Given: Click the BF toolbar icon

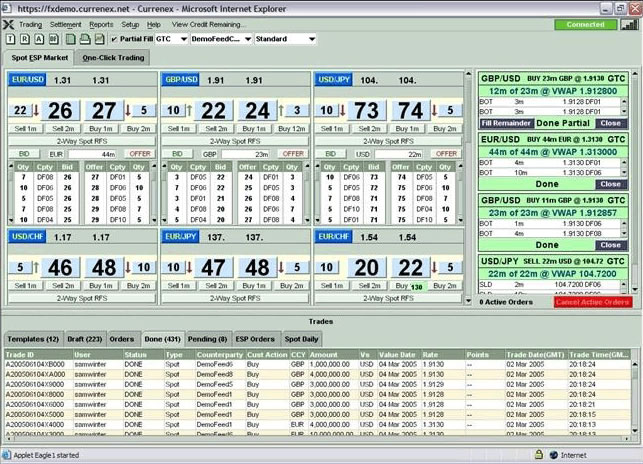Looking at the screenshot, I should point(53,39).
